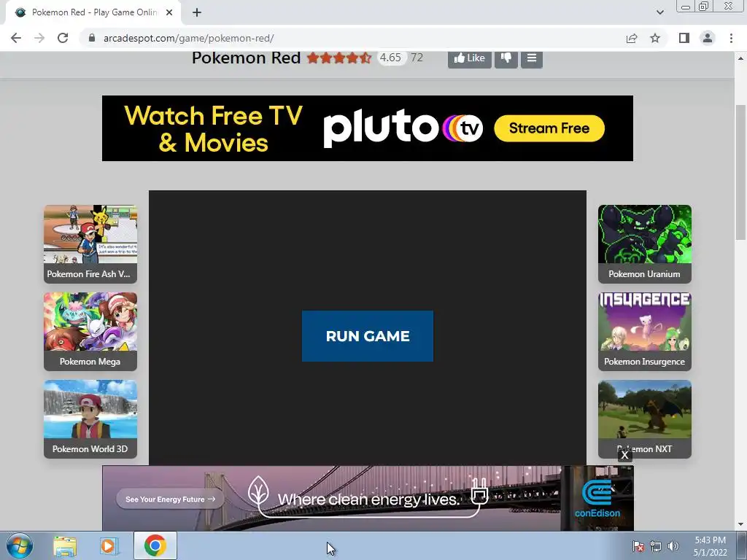Screen dimensions: 747x560
Task: Open the Windows Start button
Action: pos(19,545)
